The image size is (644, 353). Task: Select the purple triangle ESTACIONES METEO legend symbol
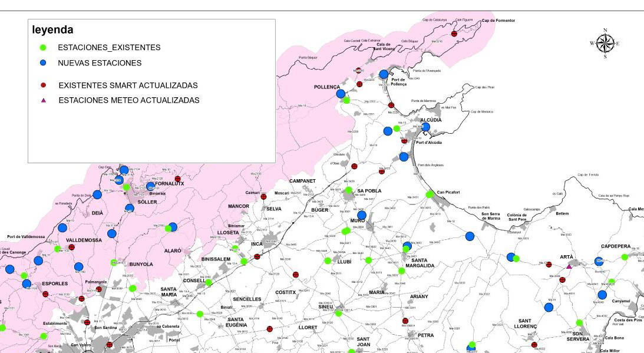point(42,101)
